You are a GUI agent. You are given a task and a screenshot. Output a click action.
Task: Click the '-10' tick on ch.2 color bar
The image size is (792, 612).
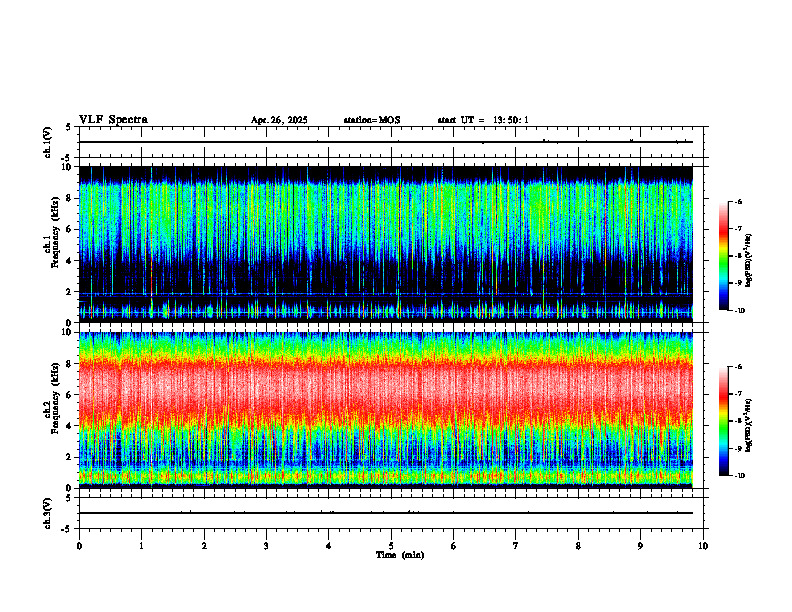740,476
